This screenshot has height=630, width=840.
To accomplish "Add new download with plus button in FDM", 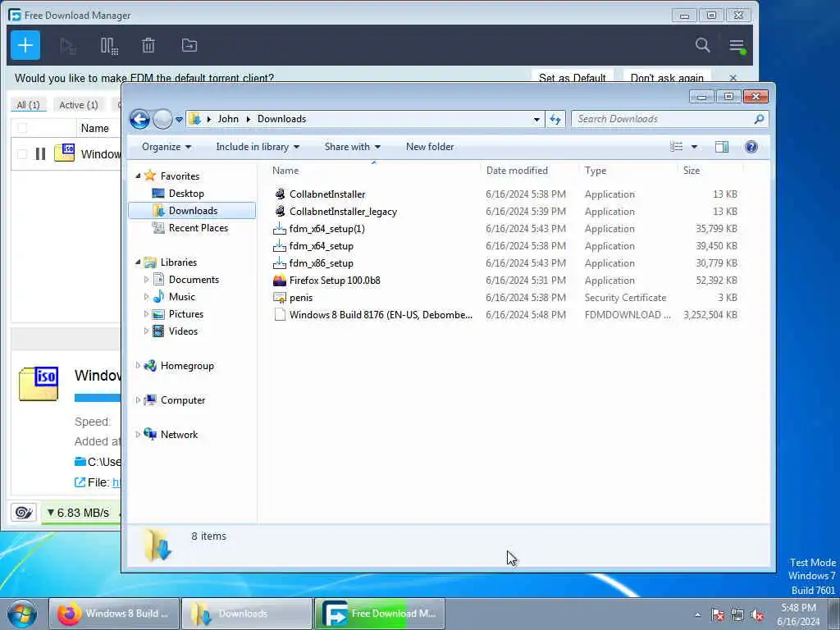I will coord(25,46).
